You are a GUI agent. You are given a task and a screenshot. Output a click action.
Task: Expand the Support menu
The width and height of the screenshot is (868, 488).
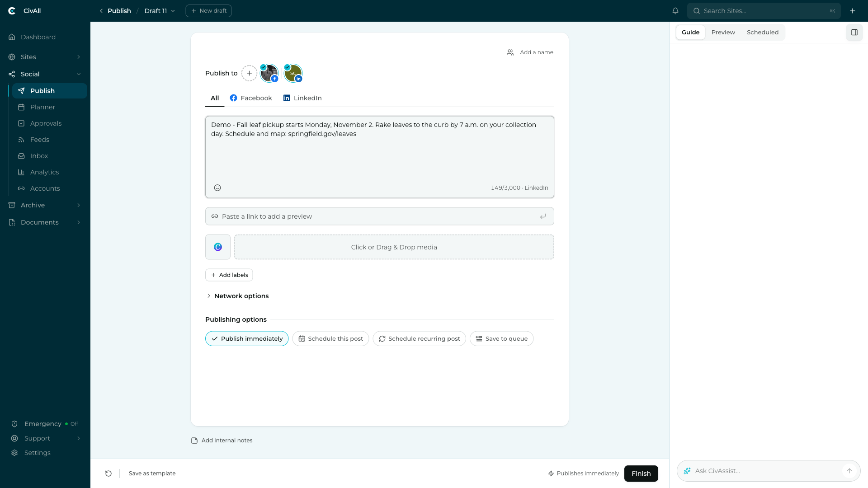click(x=45, y=438)
